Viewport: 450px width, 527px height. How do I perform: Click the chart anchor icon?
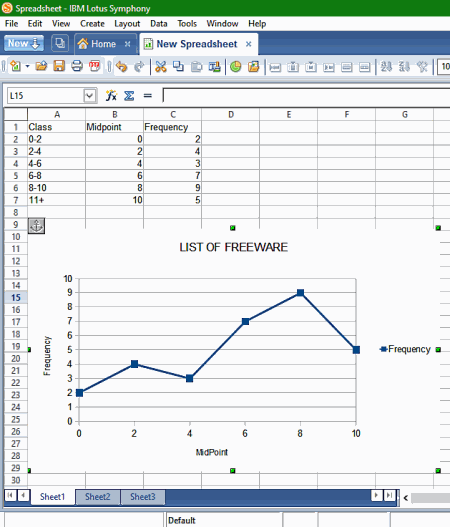coord(36,226)
